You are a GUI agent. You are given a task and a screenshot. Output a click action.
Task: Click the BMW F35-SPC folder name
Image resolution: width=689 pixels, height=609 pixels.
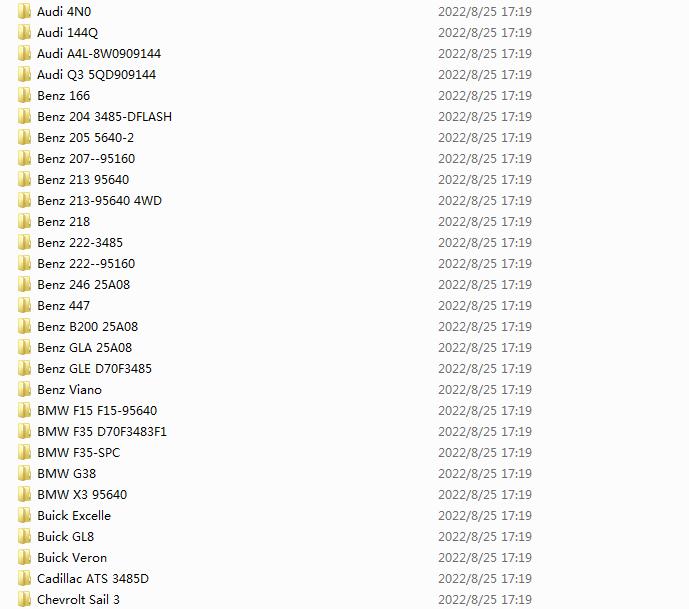pos(78,453)
